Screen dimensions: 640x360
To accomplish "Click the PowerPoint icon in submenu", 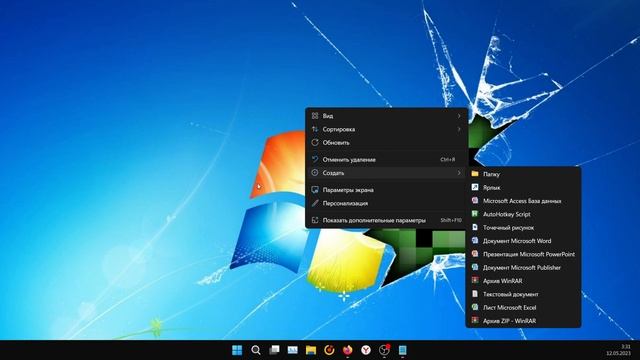I will point(475,253).
